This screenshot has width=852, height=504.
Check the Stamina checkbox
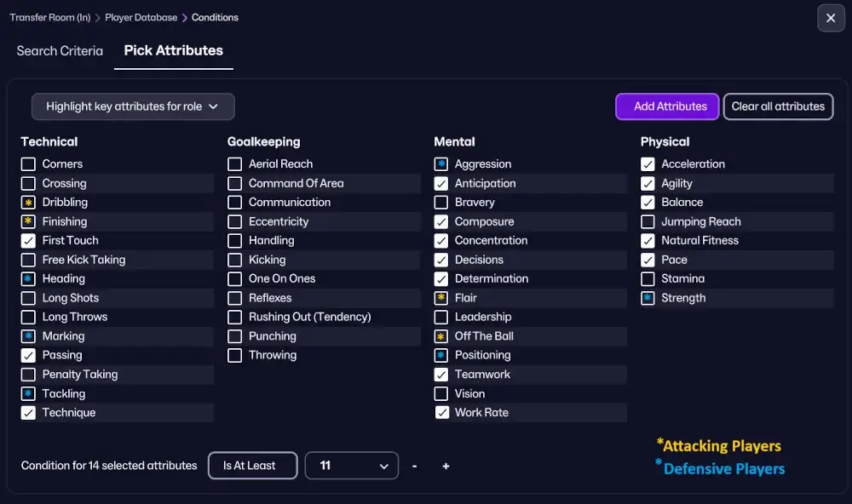tap(648, 278)
